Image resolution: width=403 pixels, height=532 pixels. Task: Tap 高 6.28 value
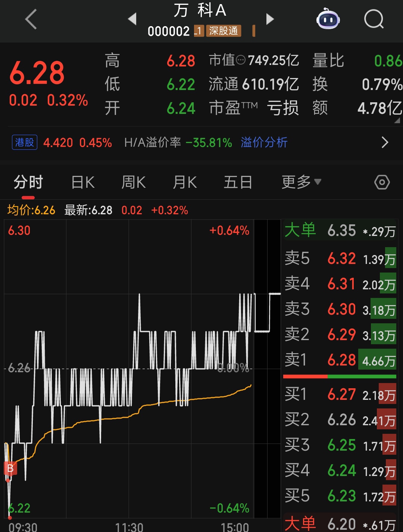pos(181,61)
